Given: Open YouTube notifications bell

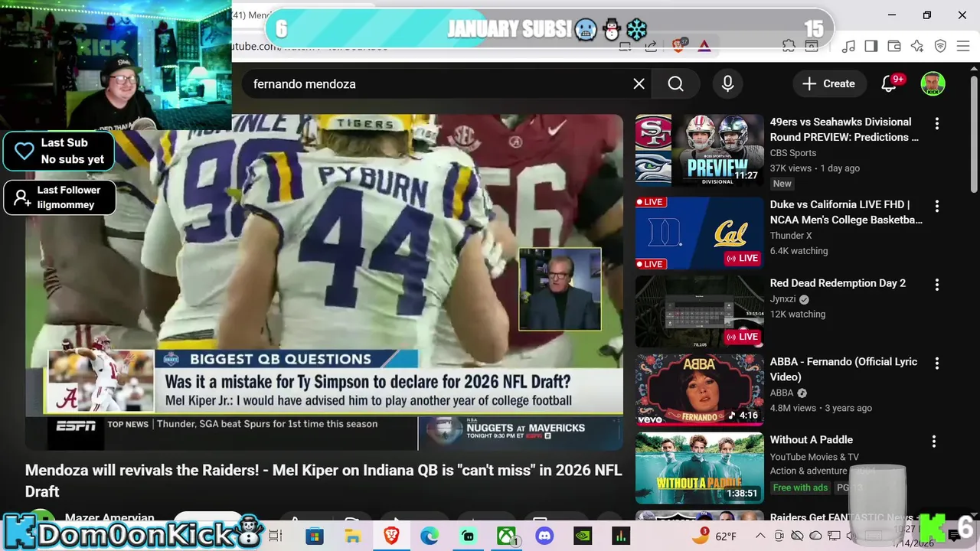Looking at the screenshot, I should point(889,84).
